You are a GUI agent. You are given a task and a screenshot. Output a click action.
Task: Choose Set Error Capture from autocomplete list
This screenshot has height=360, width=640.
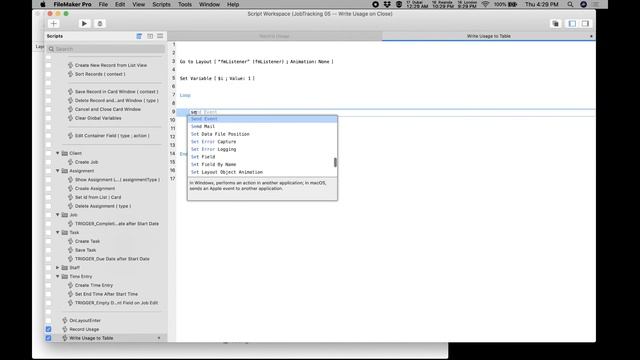[x=262, y=142]
